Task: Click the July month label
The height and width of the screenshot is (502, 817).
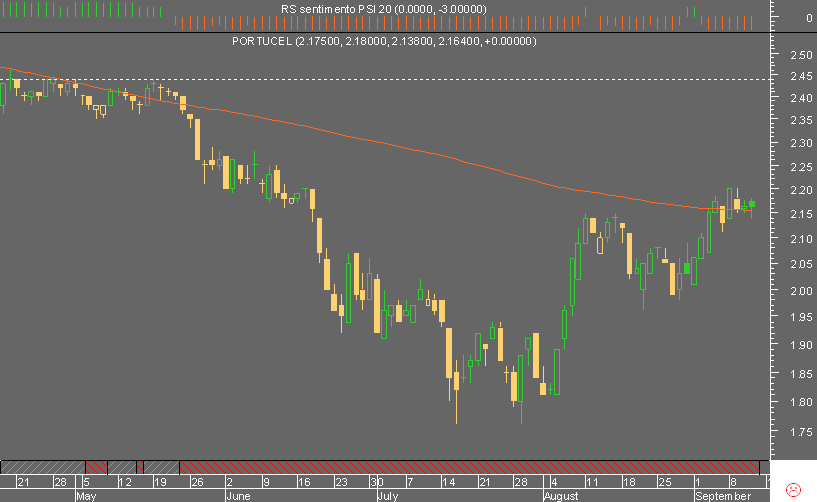Action: point(388,496)
